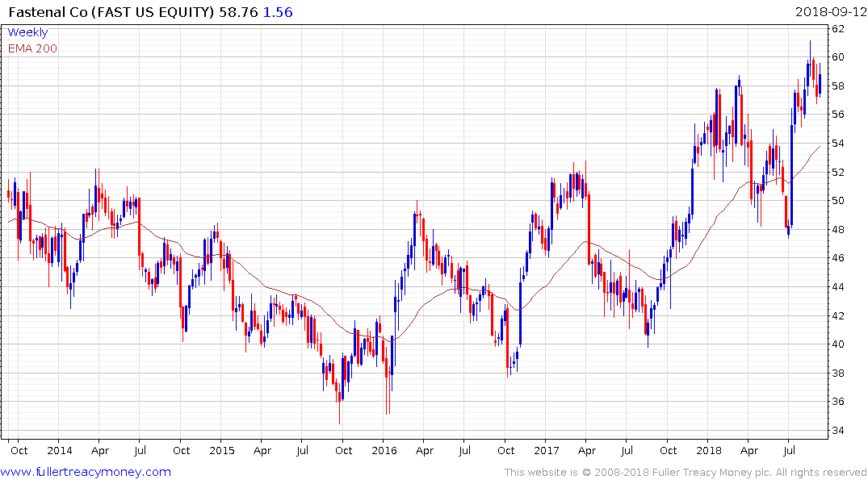Click the 40 price axis label

point(837,344)
